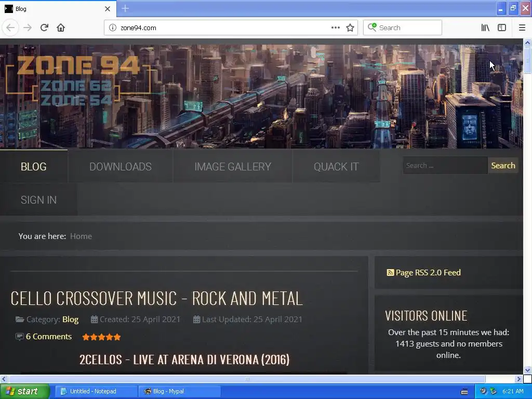Reload the current page

pos(45,28)
